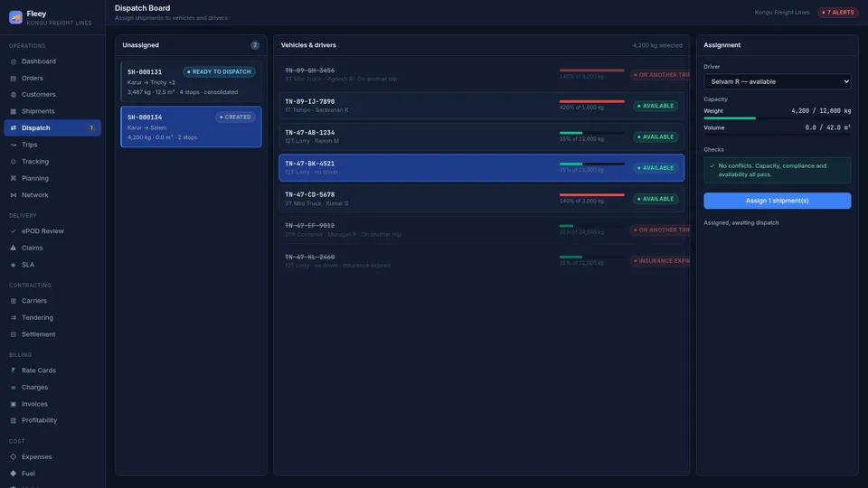This screenshot has width=868, height=488.
Task: Click disabled vehicle TN-09-GH-3456
Action: (482, 75)
